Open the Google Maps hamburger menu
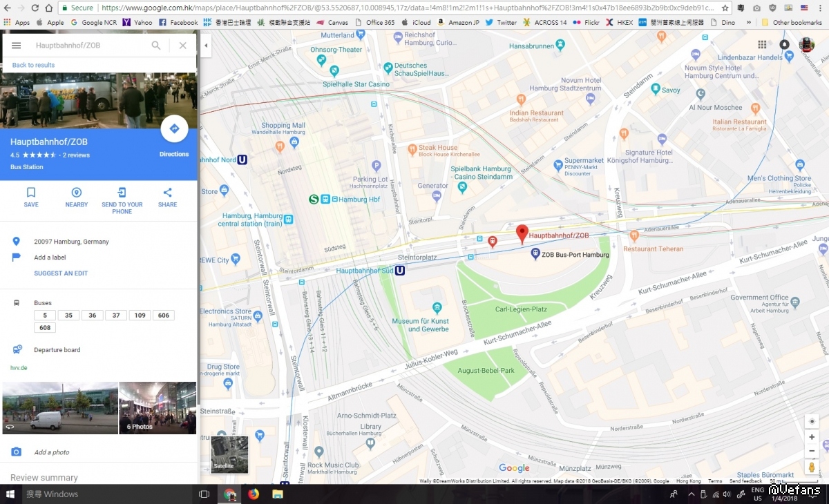The image size is (829, 504). (17, 46)
